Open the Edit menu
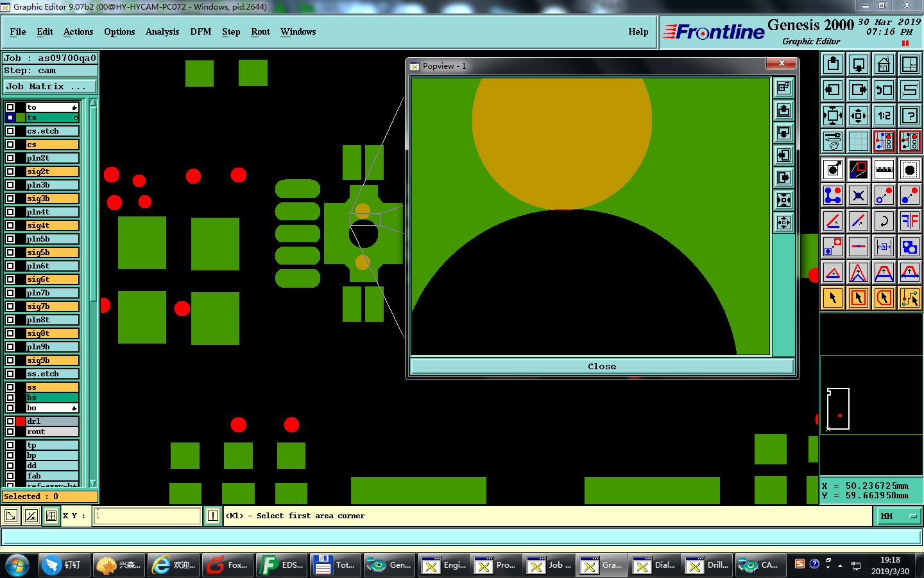Viewport: 924px width, 578px height. 45,31
